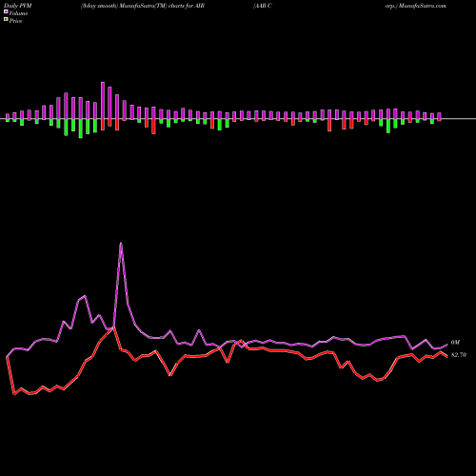
Task: Click the 'Daily PVM' chart title
Action: (18, 6)
